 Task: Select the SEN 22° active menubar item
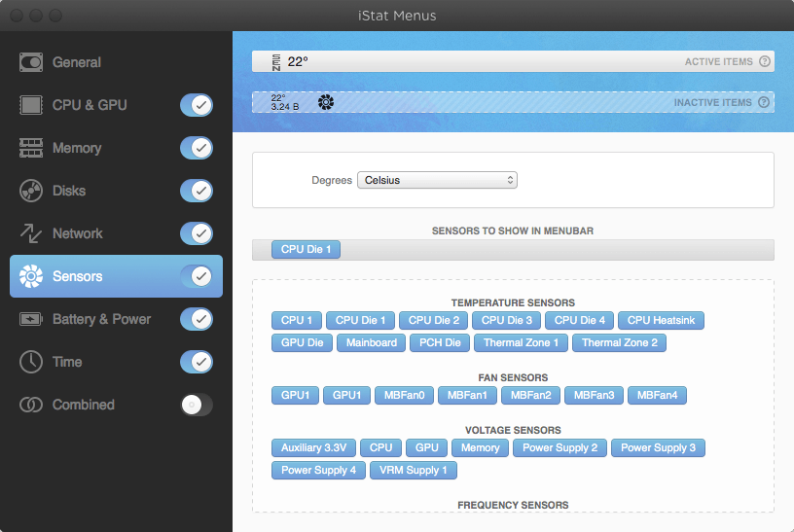click(x=290, y=61)
